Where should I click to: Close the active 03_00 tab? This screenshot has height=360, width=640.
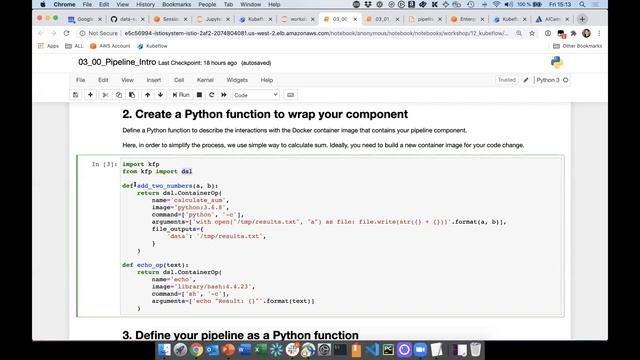[355, 19]
